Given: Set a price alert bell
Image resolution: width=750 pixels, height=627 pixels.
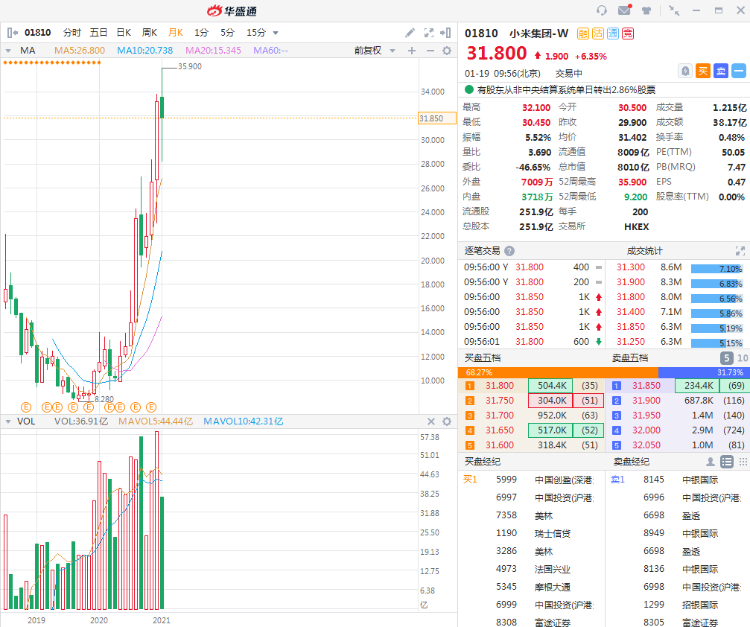Looking at the screenshot, I should 685,71.
